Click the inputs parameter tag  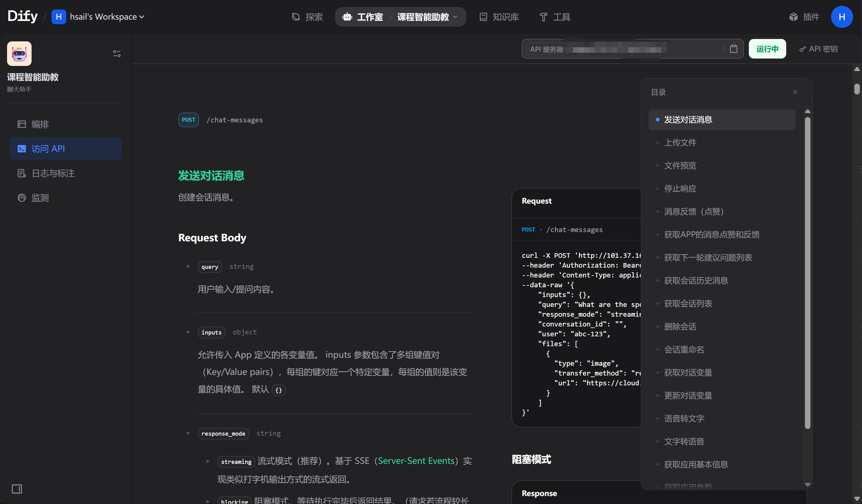point(211,332)
